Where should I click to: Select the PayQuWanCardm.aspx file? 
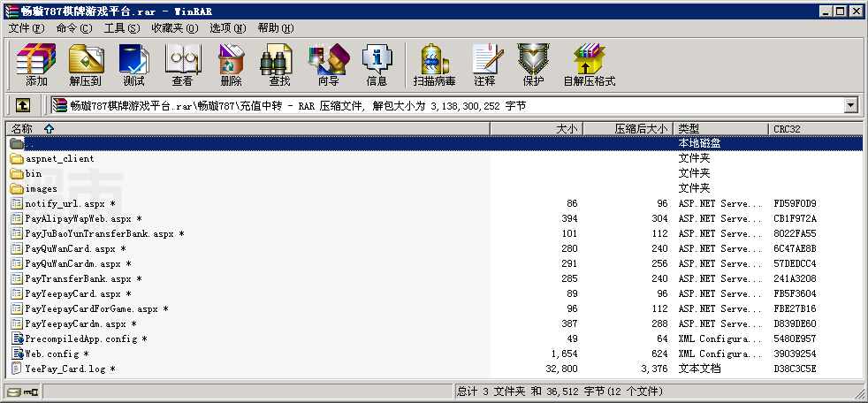(x=78, y=263)
